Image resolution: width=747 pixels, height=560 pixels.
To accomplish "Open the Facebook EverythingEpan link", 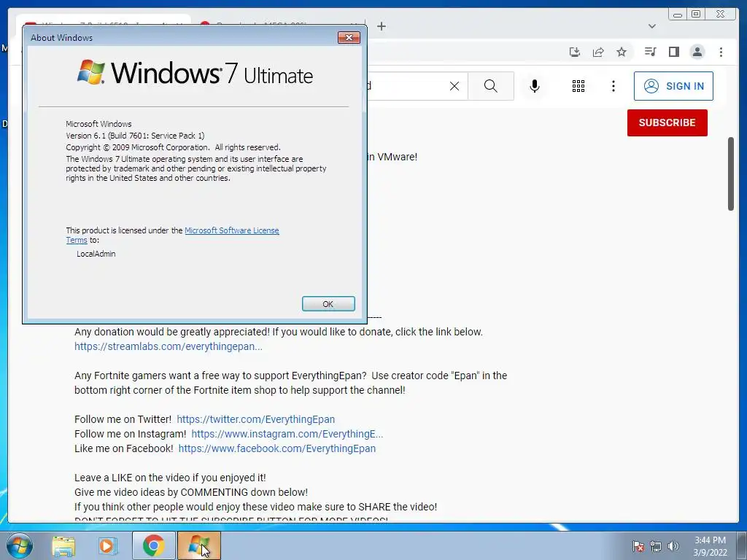I will 277,448.
